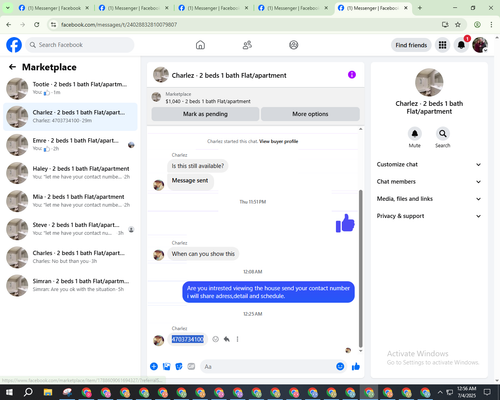Open more options for the 4703734100 message

pyautogui.click(x=237, y=339)
